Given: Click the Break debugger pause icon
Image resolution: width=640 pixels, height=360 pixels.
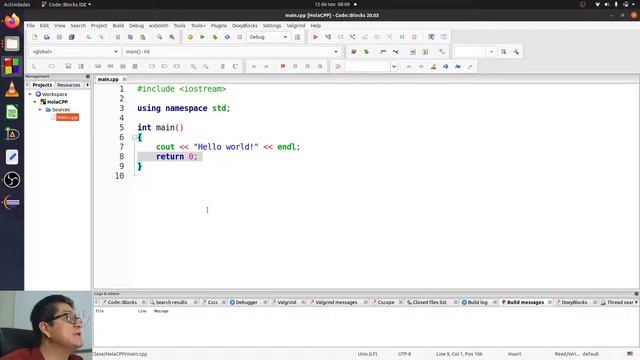Looking at the screenshot, I should click(x=402, y=37).
